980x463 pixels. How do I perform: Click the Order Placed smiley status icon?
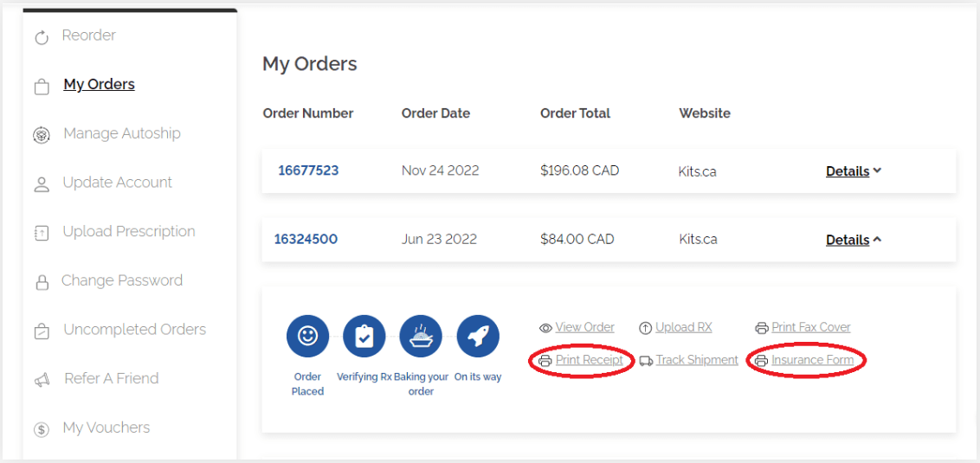coord(307,337)
